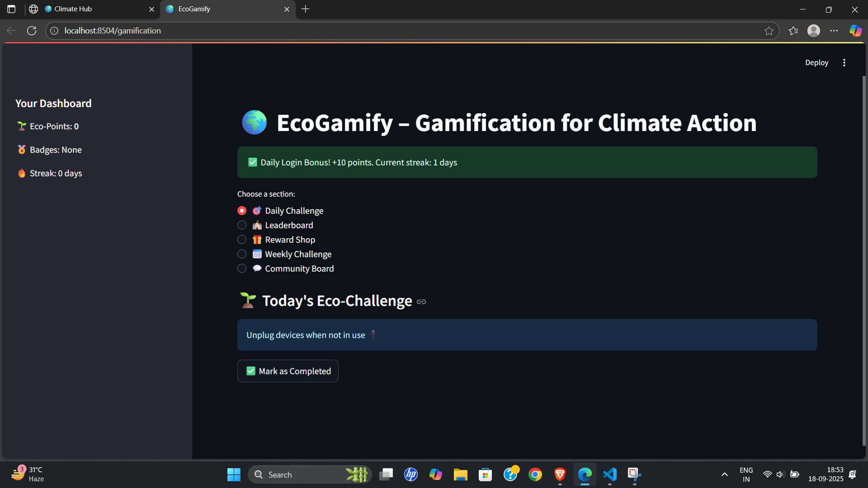Refresh the page using the reload icon
The image size is (868, 488).
(x=32, y=31)
